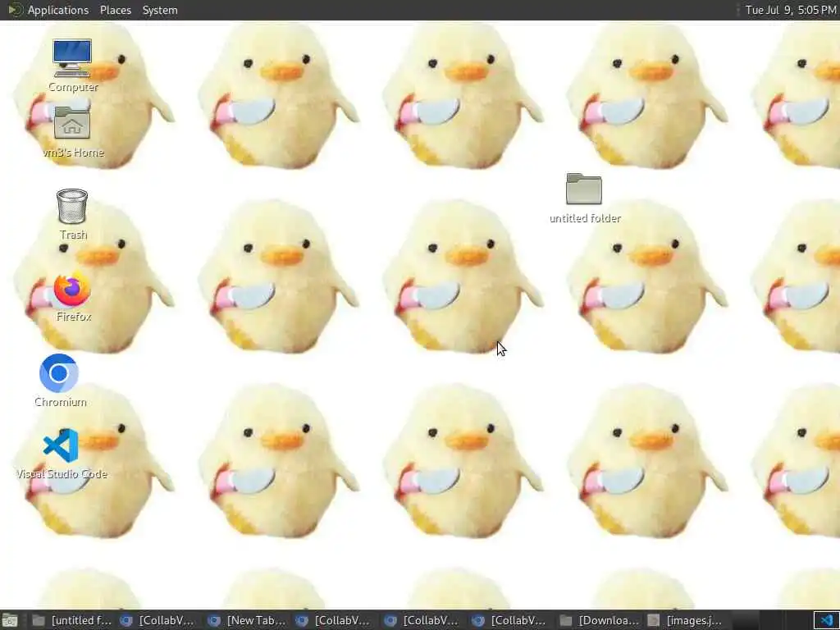
Task: Open the System menu
Action: click(x=160, y=10)
